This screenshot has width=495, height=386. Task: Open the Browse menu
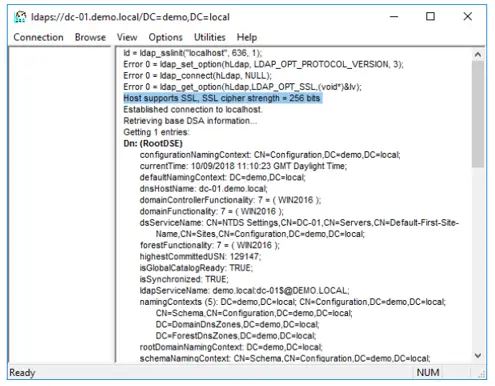click(x=90, y=37)
